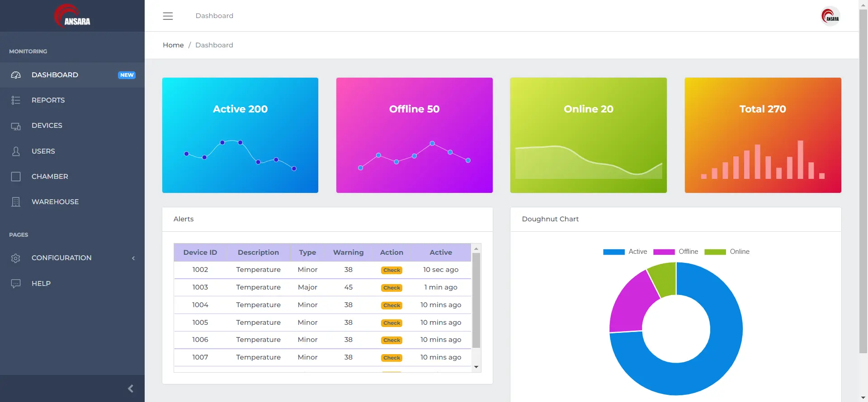Toggle Active series in doughnut legend
This screenshot has width=868, height=402.
click(625, 252)
